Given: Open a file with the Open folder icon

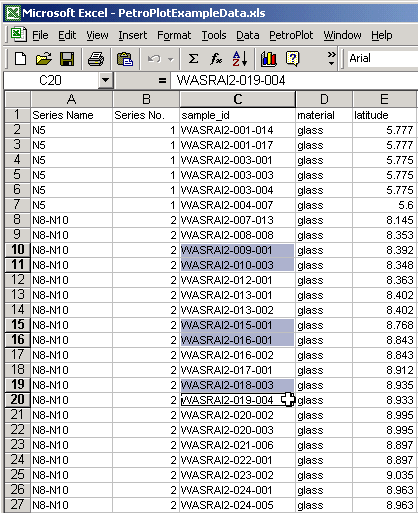Looking at the screenshot, I should click(x=44, y=59).
